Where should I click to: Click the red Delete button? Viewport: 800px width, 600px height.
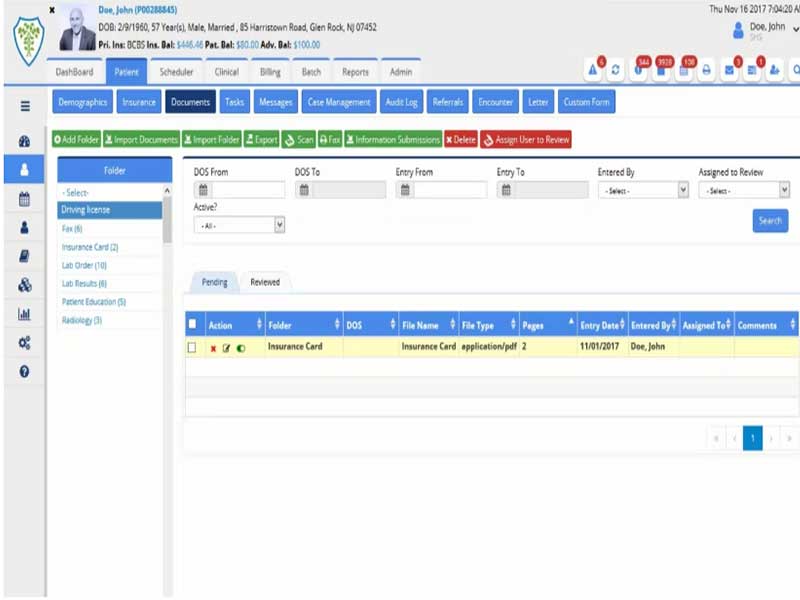click(461, 139)
